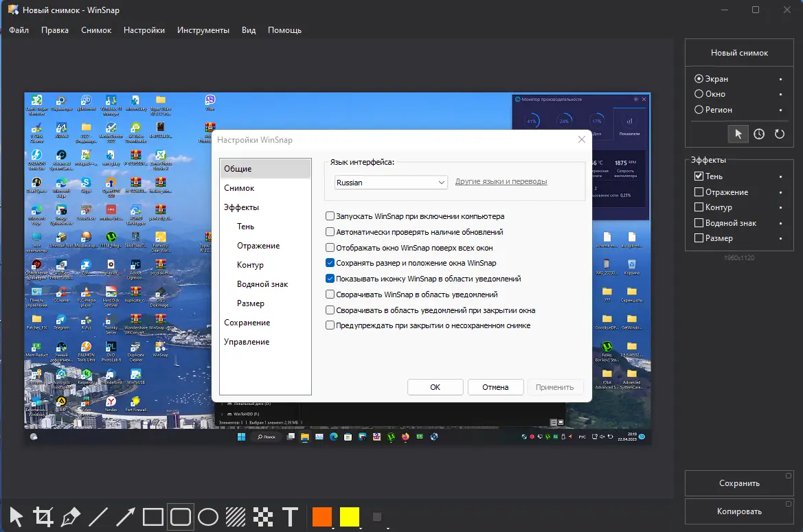Image resolution: width=803 pixels, height=532 pixels.
Task: Select the Pen drawing tool
Action: (71, 517)
